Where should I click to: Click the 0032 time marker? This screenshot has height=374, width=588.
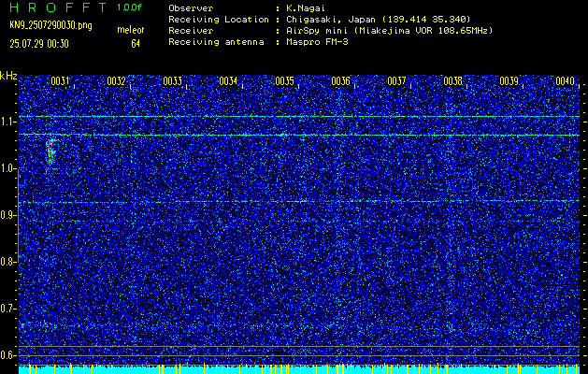click(x=116, y=81)
